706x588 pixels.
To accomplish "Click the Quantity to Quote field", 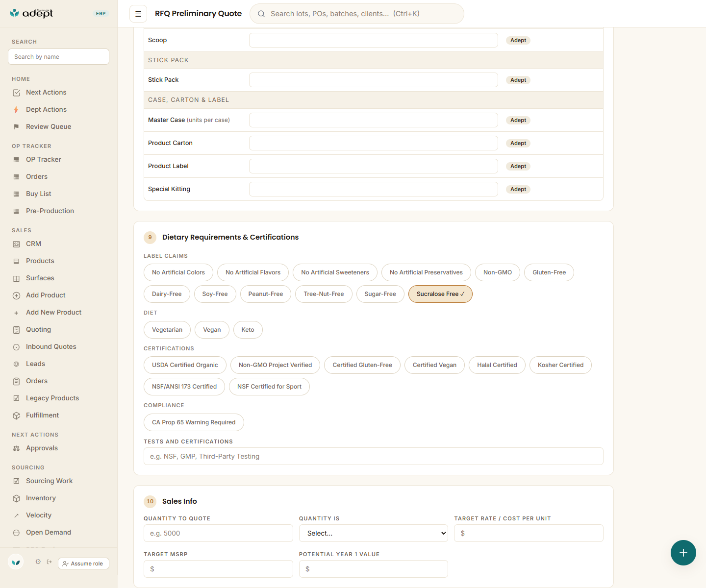I will point(218,533).
